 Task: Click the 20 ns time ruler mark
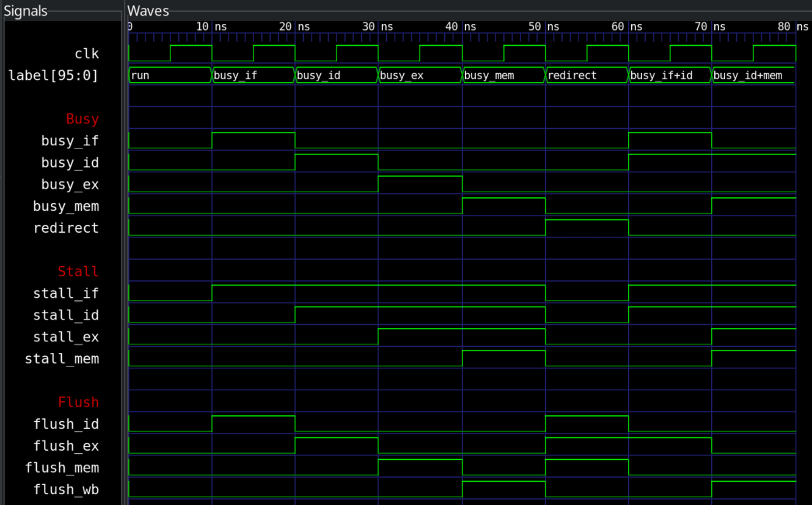[x=295, y=27]
